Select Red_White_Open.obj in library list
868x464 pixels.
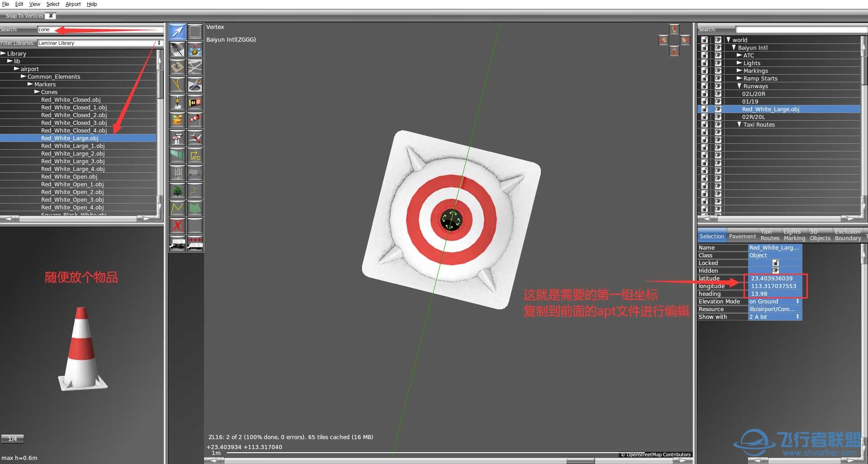pyautogui.click(x=69, y=176)
